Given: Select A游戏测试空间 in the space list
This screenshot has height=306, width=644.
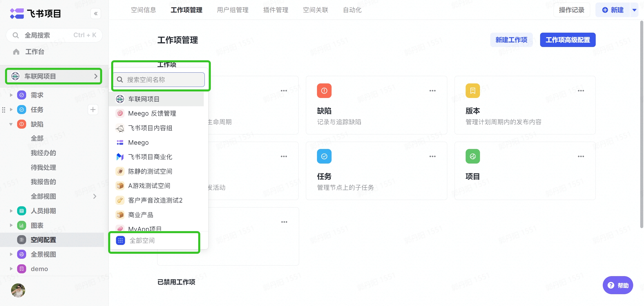Looking at the screenshot, I should click(156, 186).
